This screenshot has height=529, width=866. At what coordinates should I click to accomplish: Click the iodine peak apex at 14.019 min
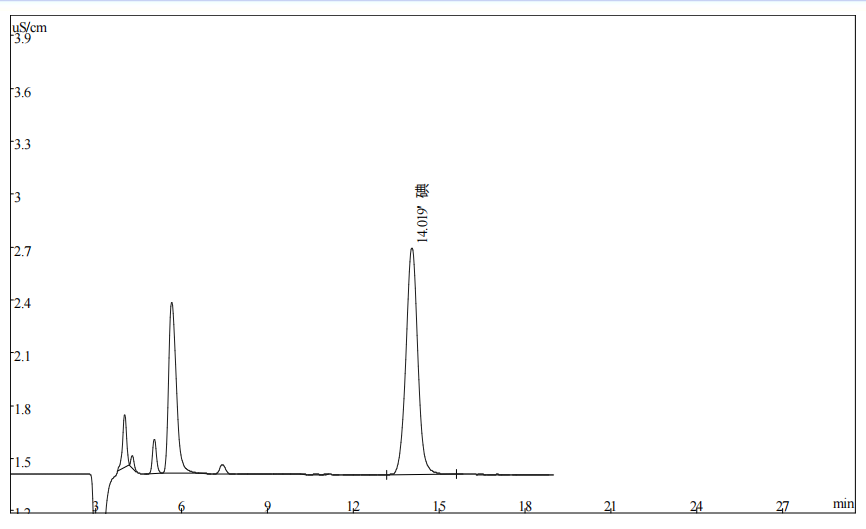pos(412,249)
